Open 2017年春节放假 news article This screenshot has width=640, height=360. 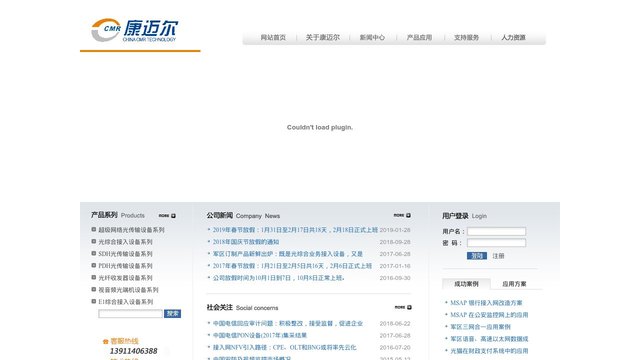[x=292, y=266]
